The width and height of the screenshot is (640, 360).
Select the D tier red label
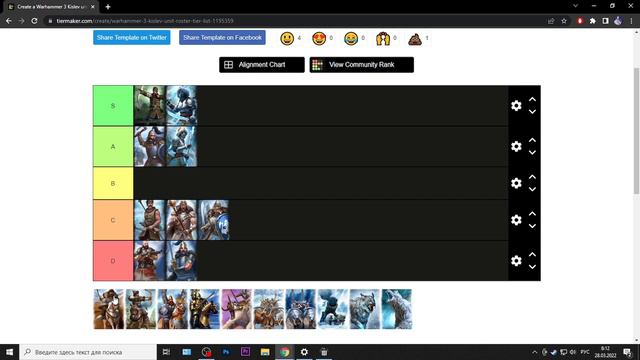tap(113, 261)
